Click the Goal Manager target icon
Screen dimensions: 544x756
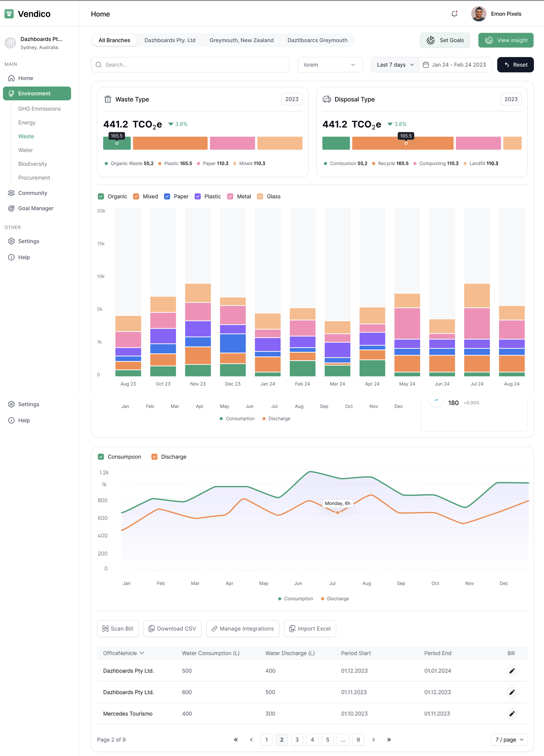click(11, 208)
